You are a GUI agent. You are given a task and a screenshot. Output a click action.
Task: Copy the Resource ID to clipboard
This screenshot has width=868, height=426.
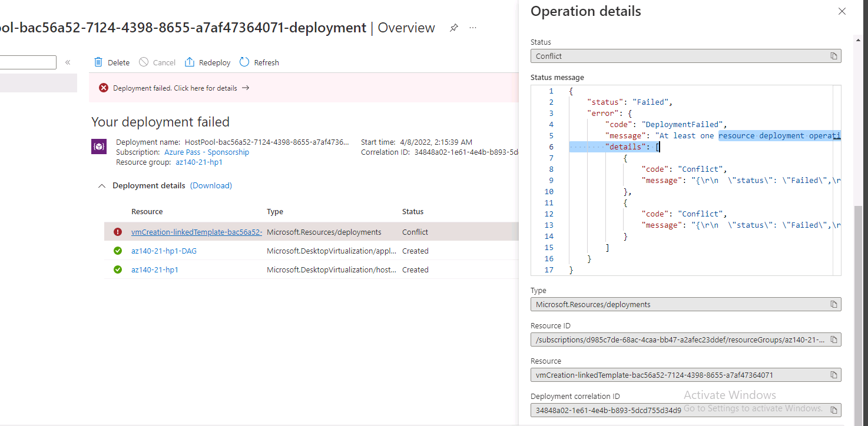(x=833, y=339)
